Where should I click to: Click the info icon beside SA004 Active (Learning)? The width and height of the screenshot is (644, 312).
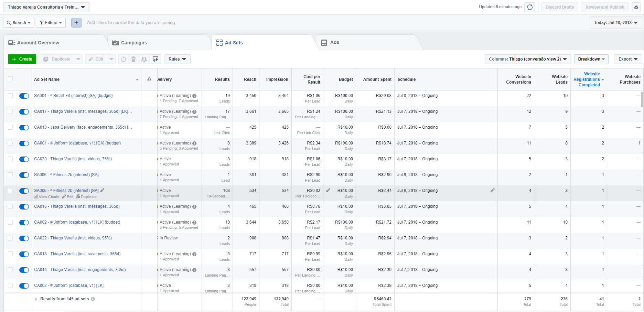(x=194, y=96)
